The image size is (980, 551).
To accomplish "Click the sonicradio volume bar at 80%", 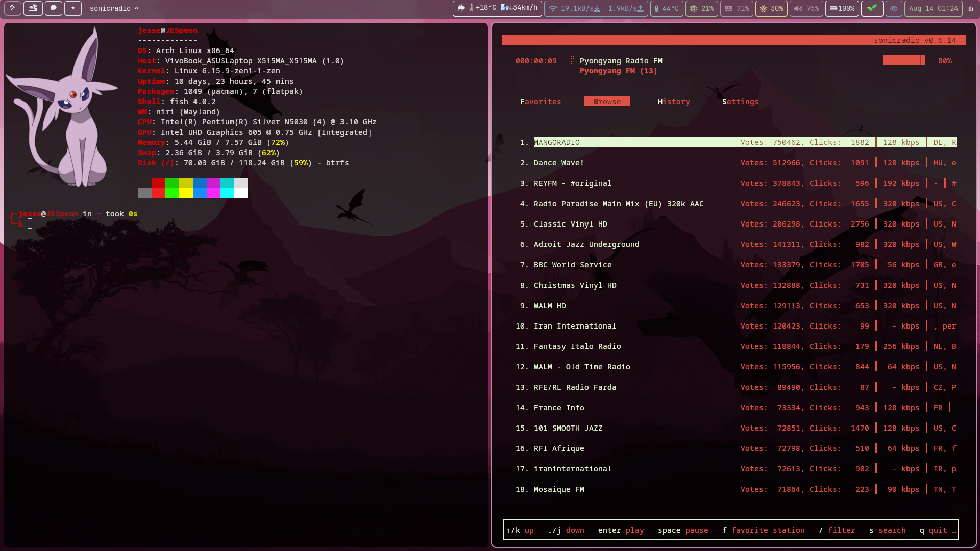I will 905,60.
